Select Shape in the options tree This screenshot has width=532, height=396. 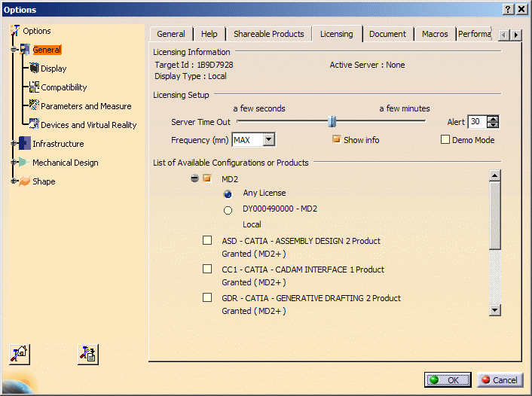pyautogui.click(x=44, y=181)
